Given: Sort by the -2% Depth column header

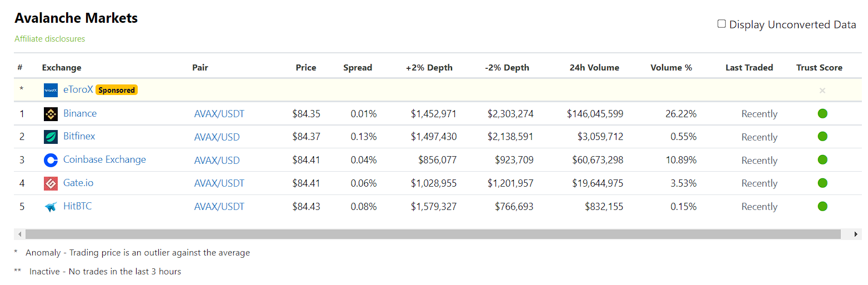Looking at the screenshot, I should pos(507,68).
